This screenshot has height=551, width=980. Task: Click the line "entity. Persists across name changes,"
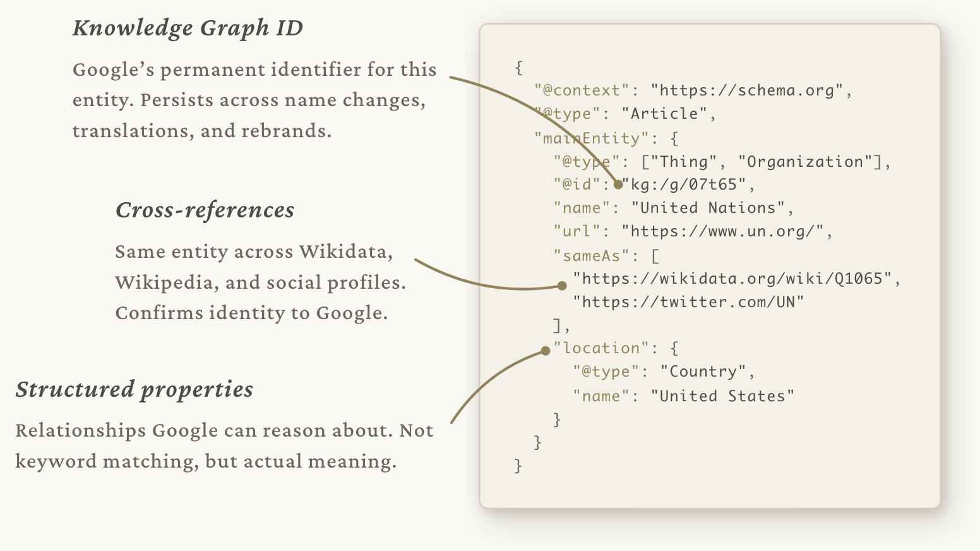click(x=249, y=100)
